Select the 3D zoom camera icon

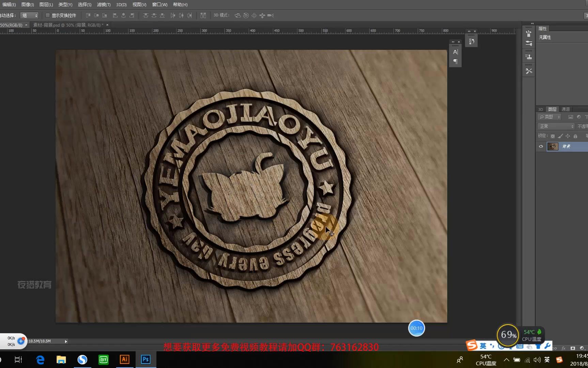(x=270, y=15)
